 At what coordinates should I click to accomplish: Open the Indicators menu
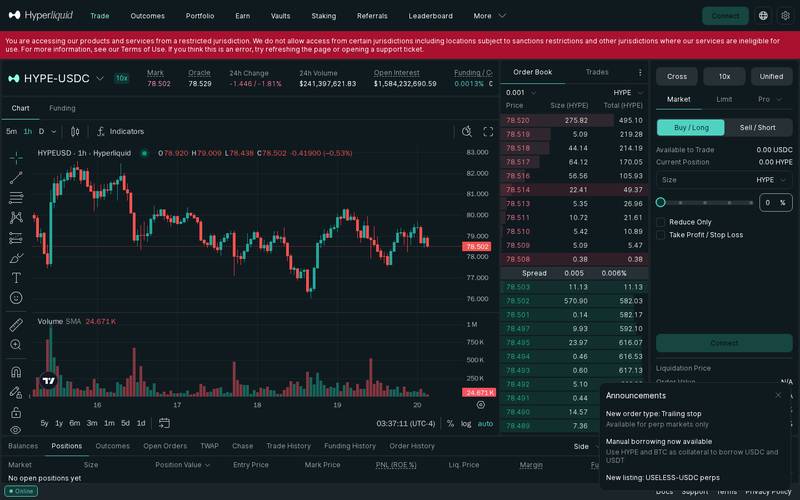click(120, 132)
